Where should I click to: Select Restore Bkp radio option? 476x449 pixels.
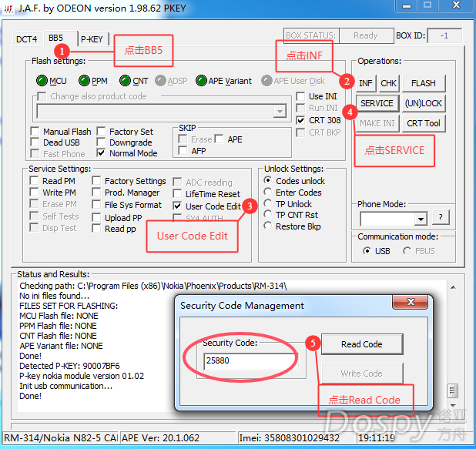pos(268,226)
